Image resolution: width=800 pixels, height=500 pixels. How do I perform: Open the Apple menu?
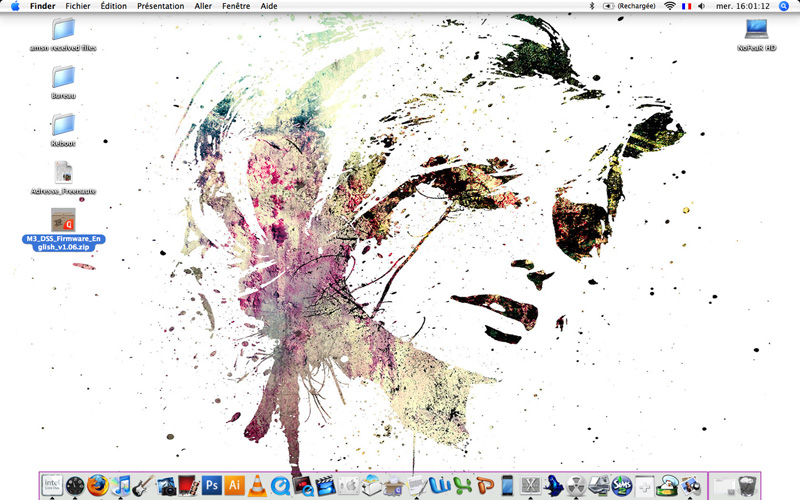tap(15, 6)
